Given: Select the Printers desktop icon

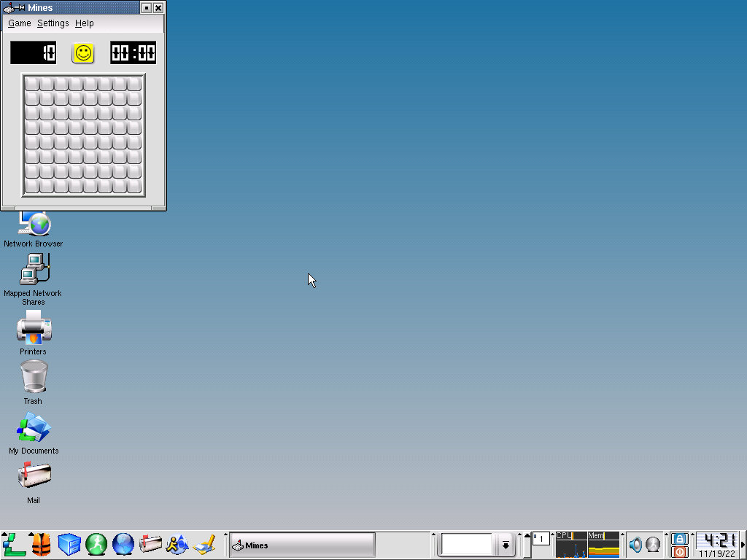Looking at the screenshot, I should tap(34, 328).
